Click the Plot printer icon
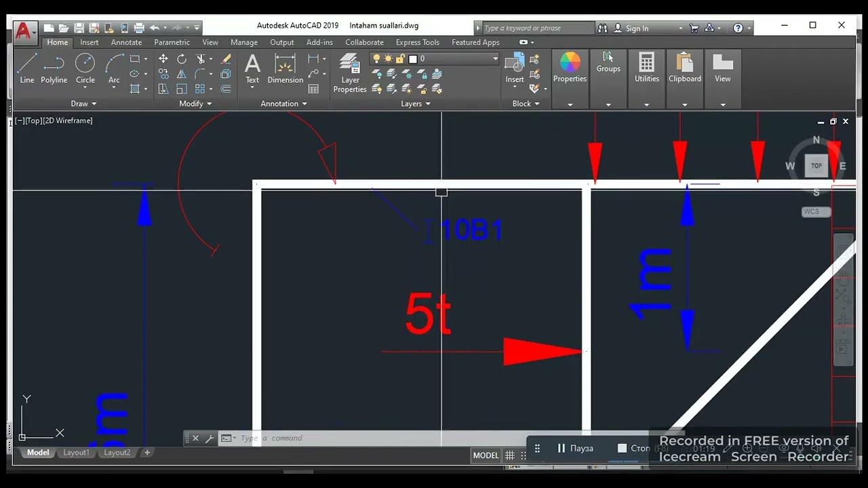Image resolution: width=868 pixels, height=488 pixels. click(139, 28)
